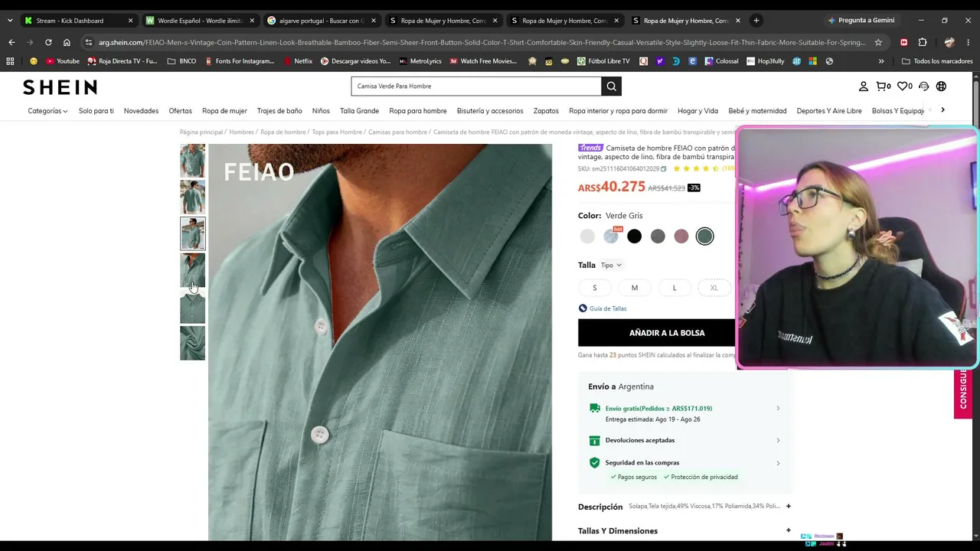Viewport: 980px width, 551px height.
Task: Expand the Descripción section
Action: coord(788,506)
